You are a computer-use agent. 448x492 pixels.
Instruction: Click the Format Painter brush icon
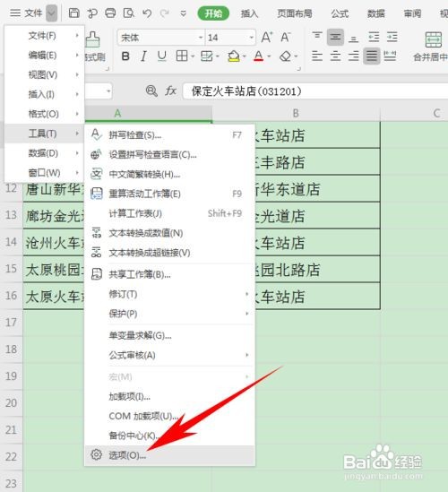click(x=93, y=39)
